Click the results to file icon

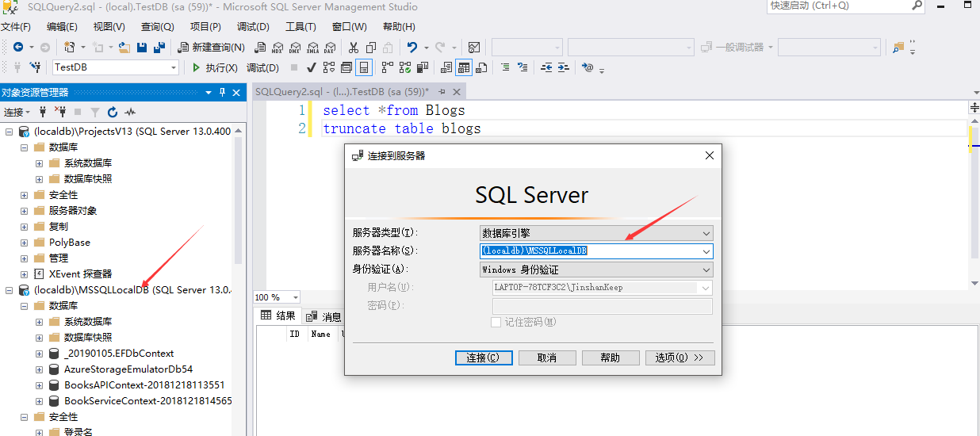[x=480, y=67]
